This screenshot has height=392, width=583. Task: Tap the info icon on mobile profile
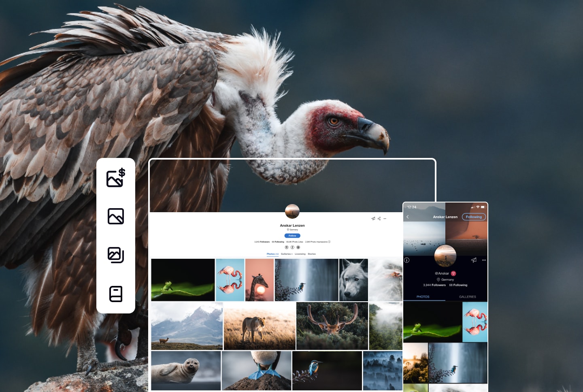407,260
